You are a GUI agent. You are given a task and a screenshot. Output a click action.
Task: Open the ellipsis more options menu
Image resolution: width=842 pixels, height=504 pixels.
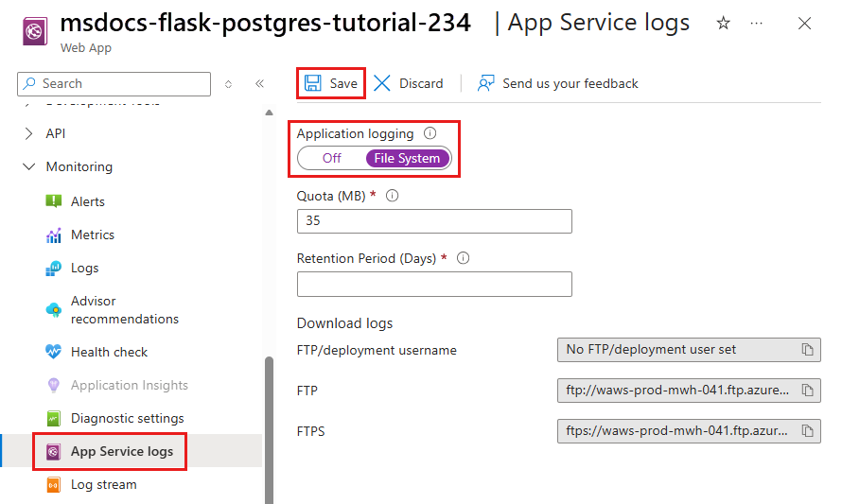click(x=757, y=23)
